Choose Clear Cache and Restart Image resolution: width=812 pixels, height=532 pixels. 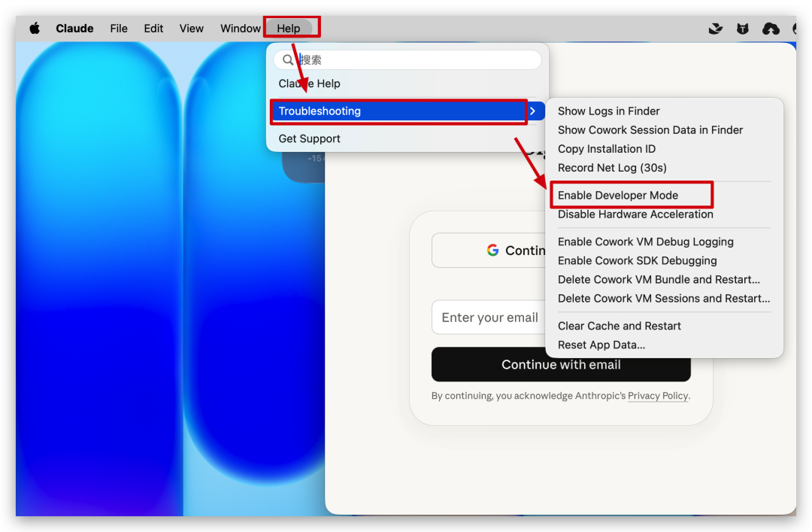619,326
